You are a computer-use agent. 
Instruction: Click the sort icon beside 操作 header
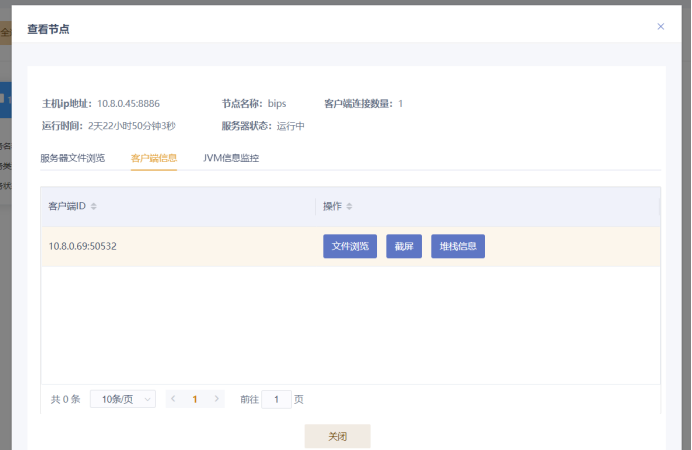point(349,207)
